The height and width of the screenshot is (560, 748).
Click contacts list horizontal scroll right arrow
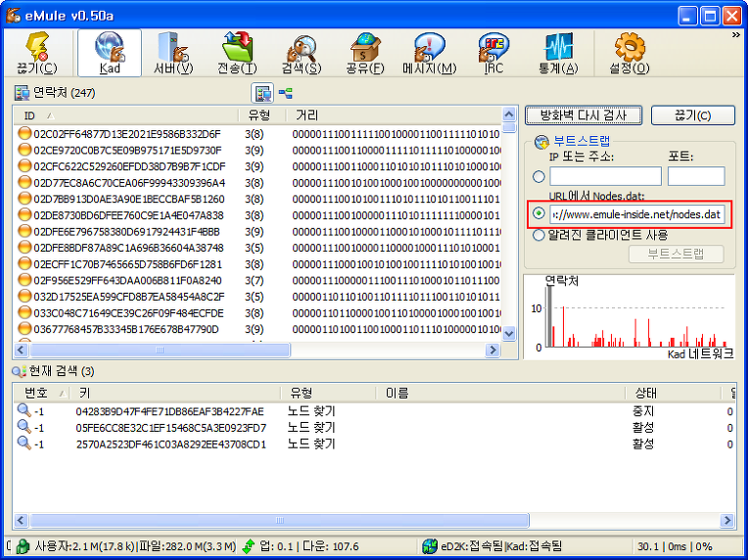tap(492, 350)
